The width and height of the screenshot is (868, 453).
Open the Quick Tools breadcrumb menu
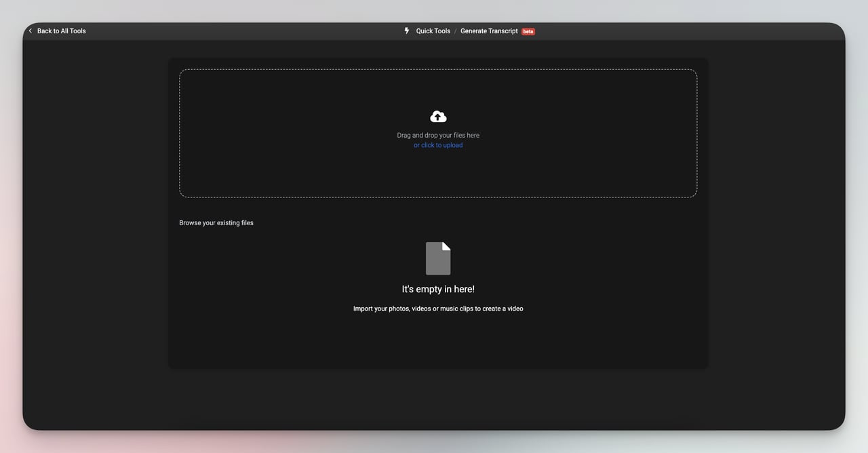[x=432, y=31]
